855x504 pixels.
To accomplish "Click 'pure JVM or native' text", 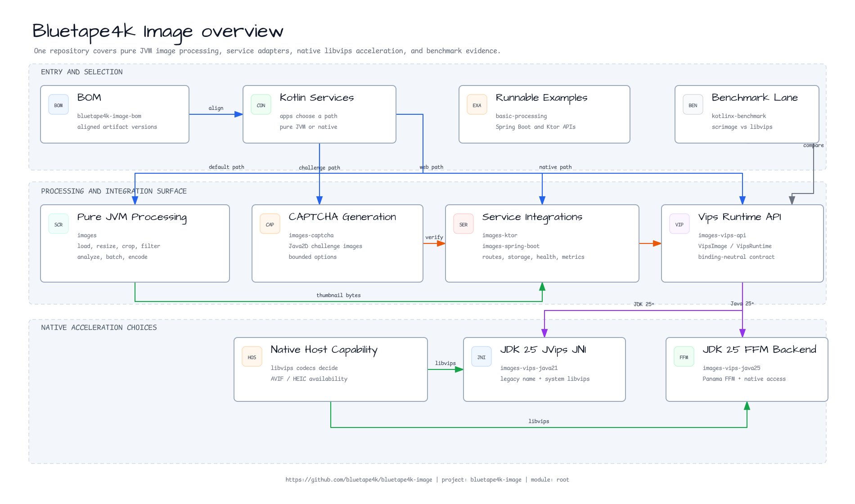I will click(308, 127).
